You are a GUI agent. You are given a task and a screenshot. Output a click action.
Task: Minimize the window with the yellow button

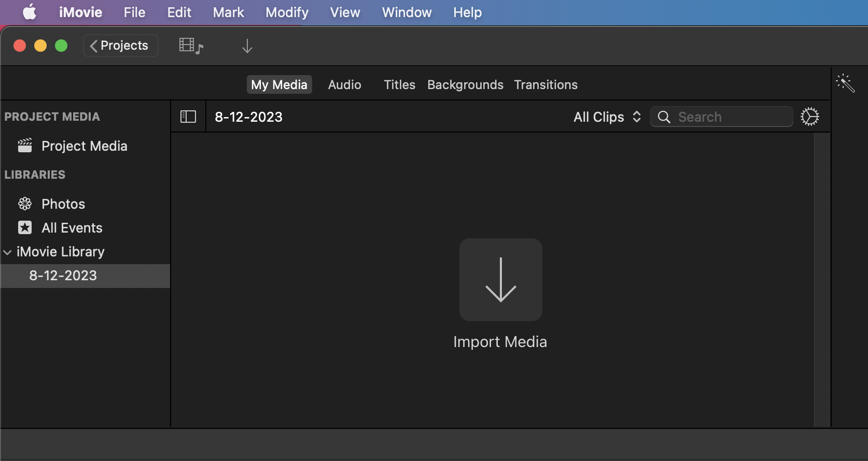[40, 46]
